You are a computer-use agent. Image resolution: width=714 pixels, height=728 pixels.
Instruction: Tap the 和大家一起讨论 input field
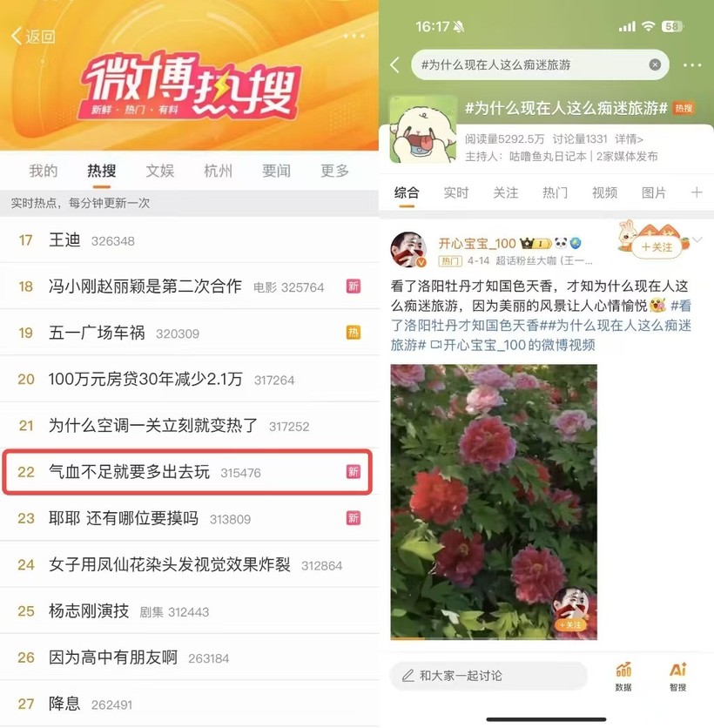click(x=488, y=676)
